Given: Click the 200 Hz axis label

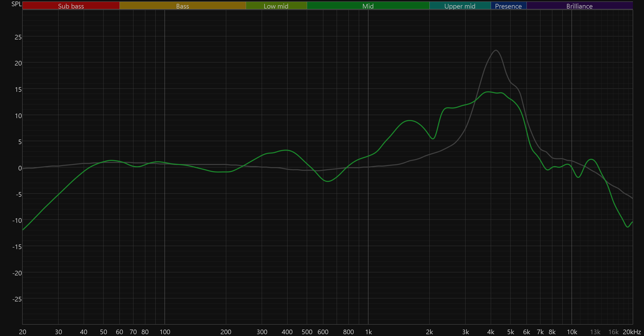Looking at the screenshot, I should coord(226,332).
